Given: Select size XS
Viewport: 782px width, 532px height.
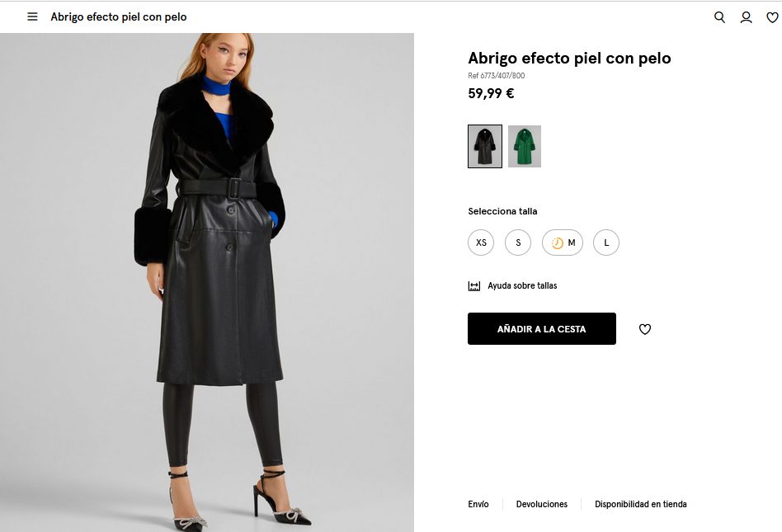Looking at the screenshot, I should tap(481, 242).
